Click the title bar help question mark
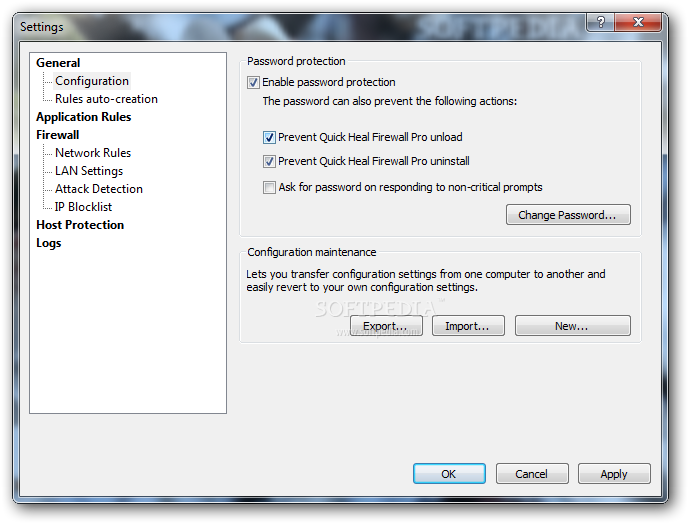The height and width of the screenshot is (524, 689). click(600, 22)
